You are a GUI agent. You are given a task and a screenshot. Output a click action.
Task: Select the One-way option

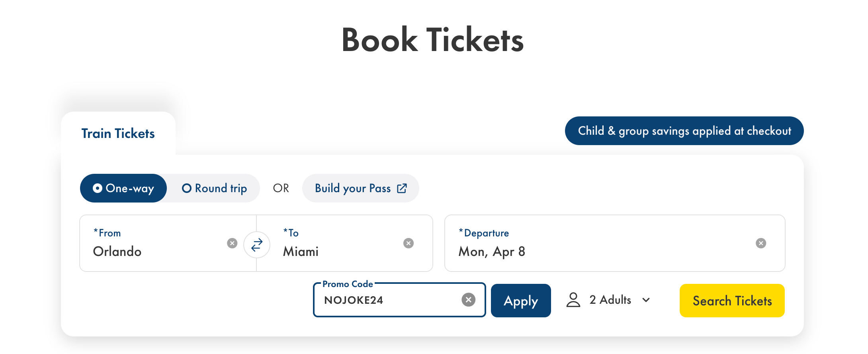point(123,188)
